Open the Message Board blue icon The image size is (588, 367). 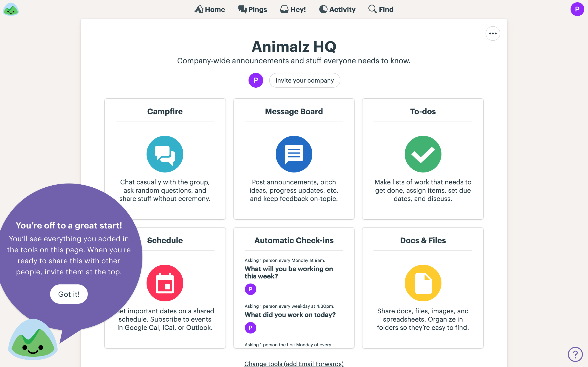(x=294, y=154)
